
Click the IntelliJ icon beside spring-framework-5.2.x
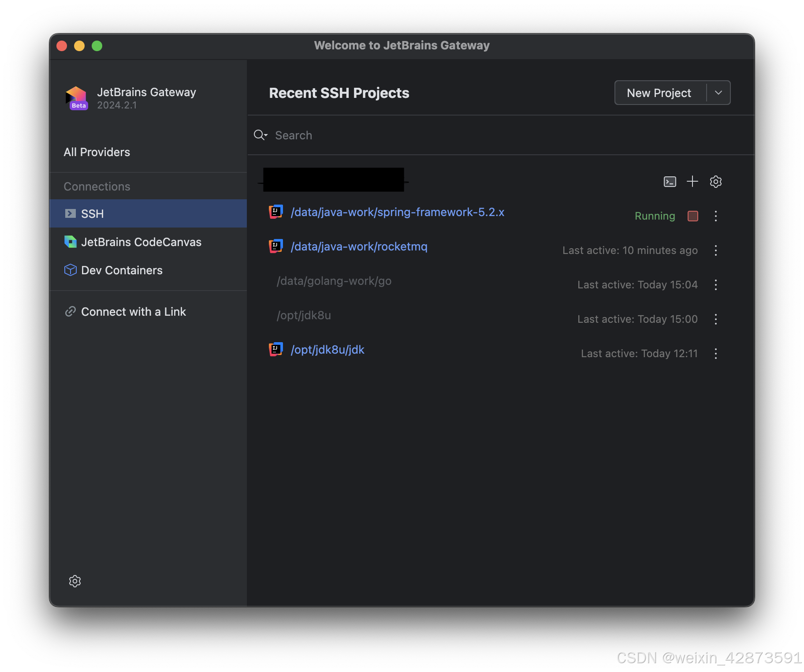click(275, 212)
